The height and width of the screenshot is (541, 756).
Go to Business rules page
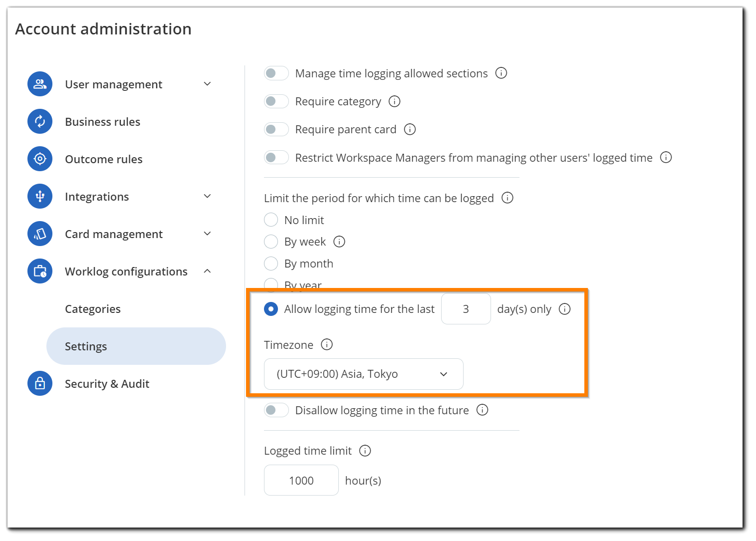102,122
